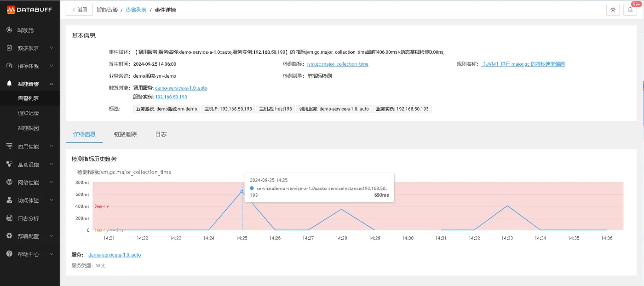Click the 14:28 label on chart axis

341,238
